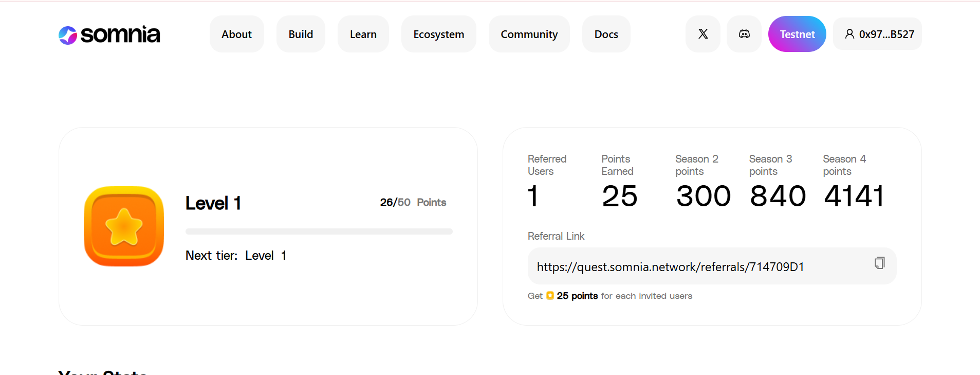Image resolution: width=980 pixels, height=375 pixels.
Task: Click the Referred Users value 1
Action: pos(533,196)
